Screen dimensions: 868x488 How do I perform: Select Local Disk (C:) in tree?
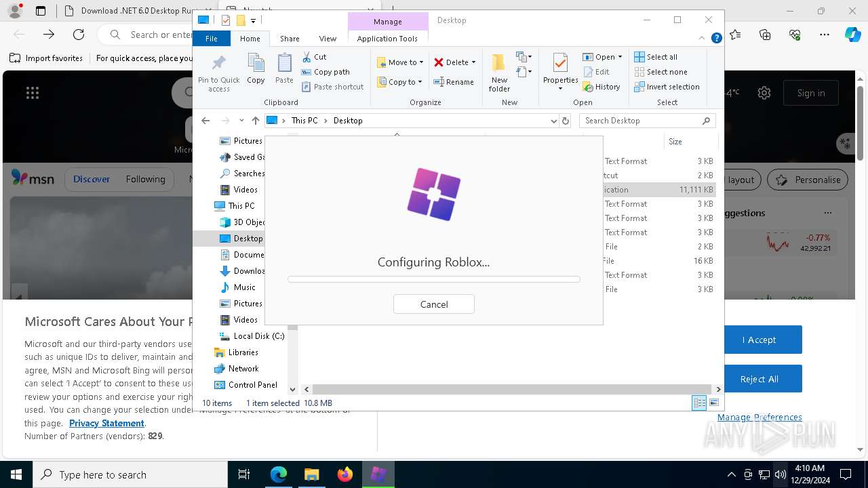click(x=252, y=336)
